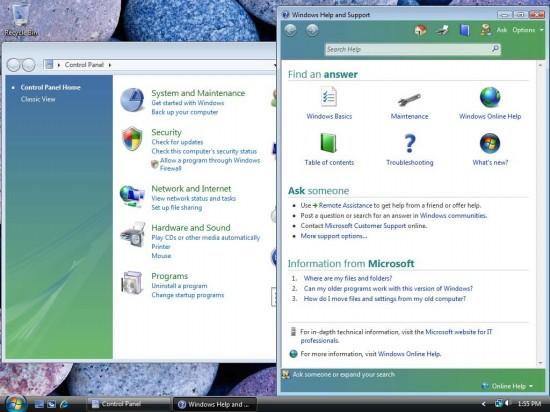550x412 pixels.
Task: Click Set up file sharing link
Action: [176, 208]
